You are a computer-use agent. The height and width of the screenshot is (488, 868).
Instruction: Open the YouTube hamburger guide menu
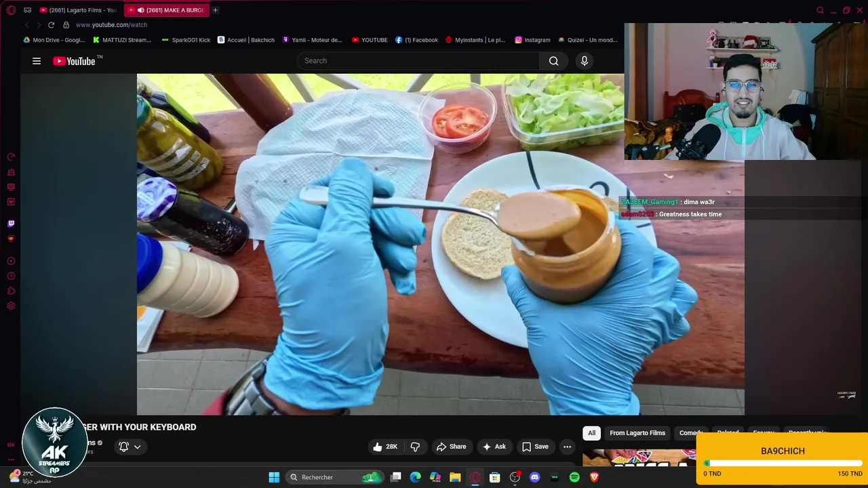click(x=37, y=61)
